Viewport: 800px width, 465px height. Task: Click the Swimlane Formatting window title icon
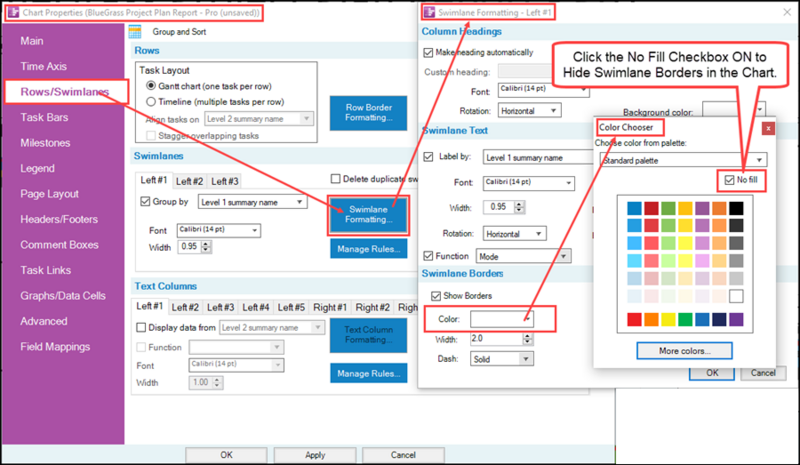(x=430, y=12)
